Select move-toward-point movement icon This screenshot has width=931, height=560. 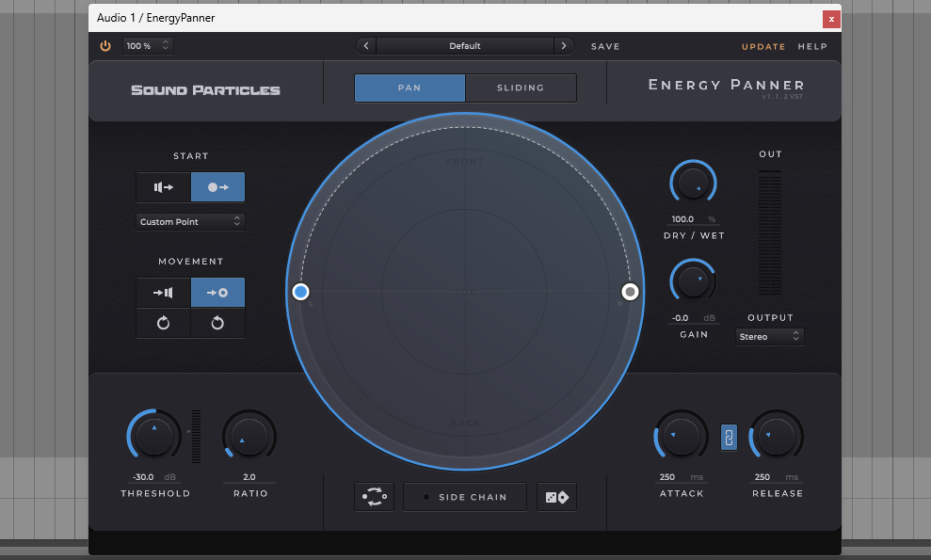[217, 292]
